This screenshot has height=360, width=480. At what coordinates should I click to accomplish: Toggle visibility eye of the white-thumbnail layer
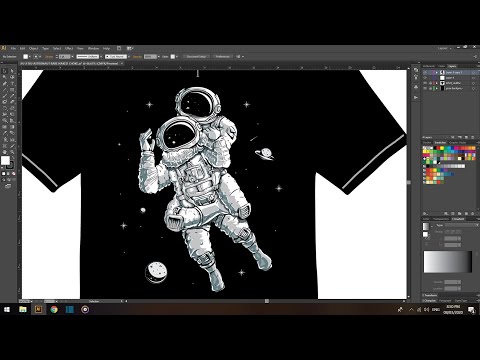coord(425,78)
